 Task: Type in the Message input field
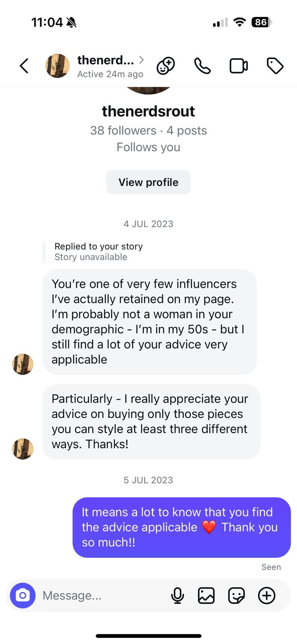coord(101,596)
